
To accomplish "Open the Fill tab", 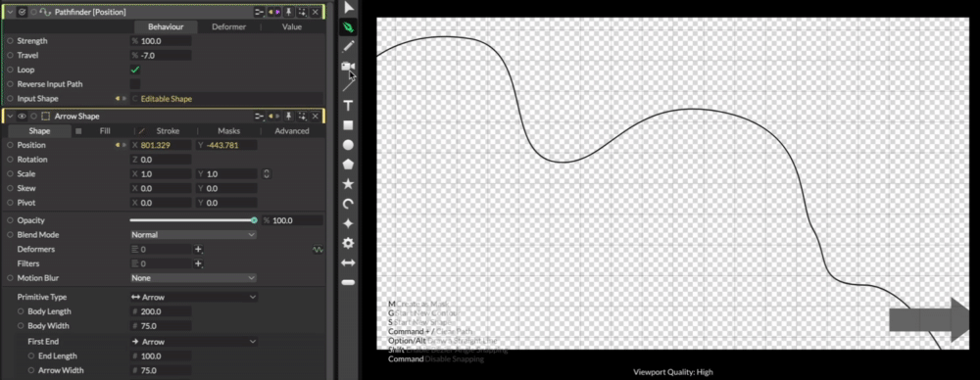I will click(105, 131).
